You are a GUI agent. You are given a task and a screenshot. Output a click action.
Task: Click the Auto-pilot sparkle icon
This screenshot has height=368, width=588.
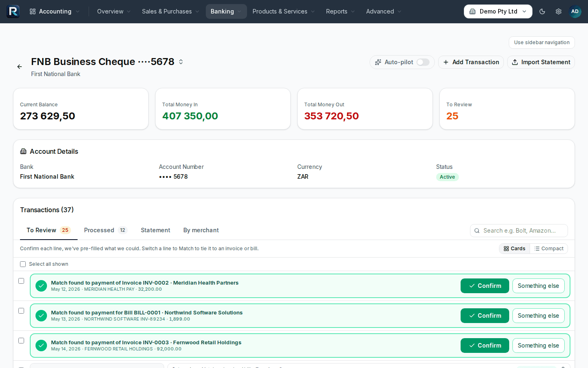point(378,62)
